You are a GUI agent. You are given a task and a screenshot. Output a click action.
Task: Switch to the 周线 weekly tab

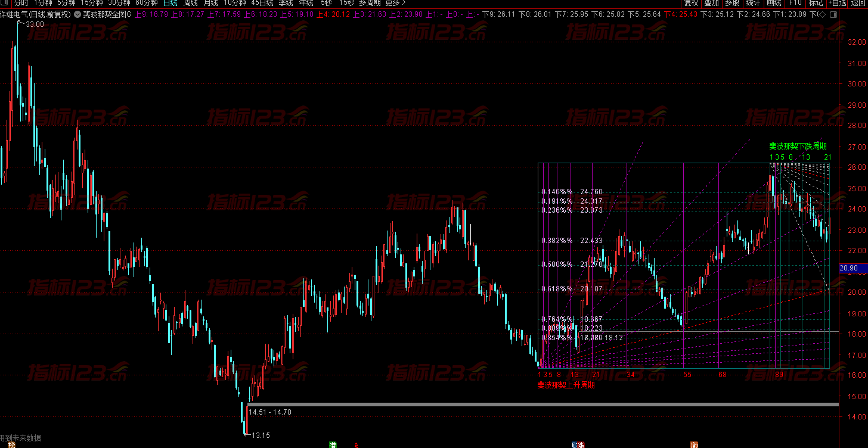191,3
